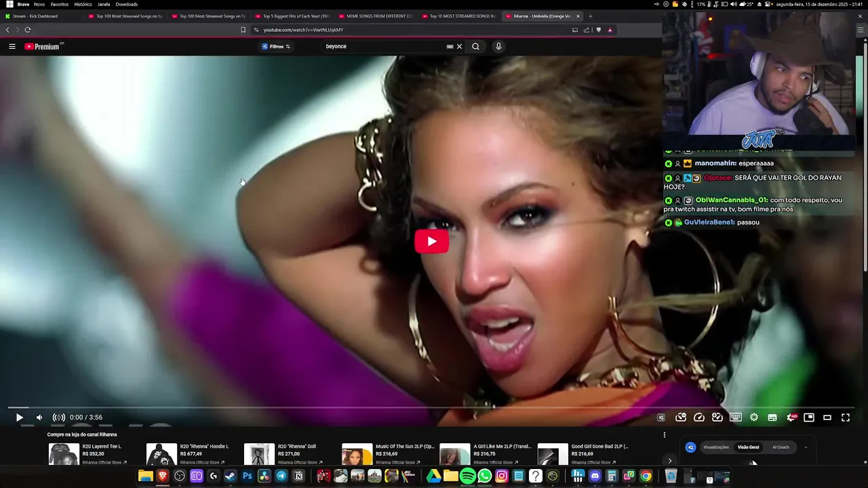Screen dimensions: 868x488
Task: Open the Filtros filter options
Action: 276,47
